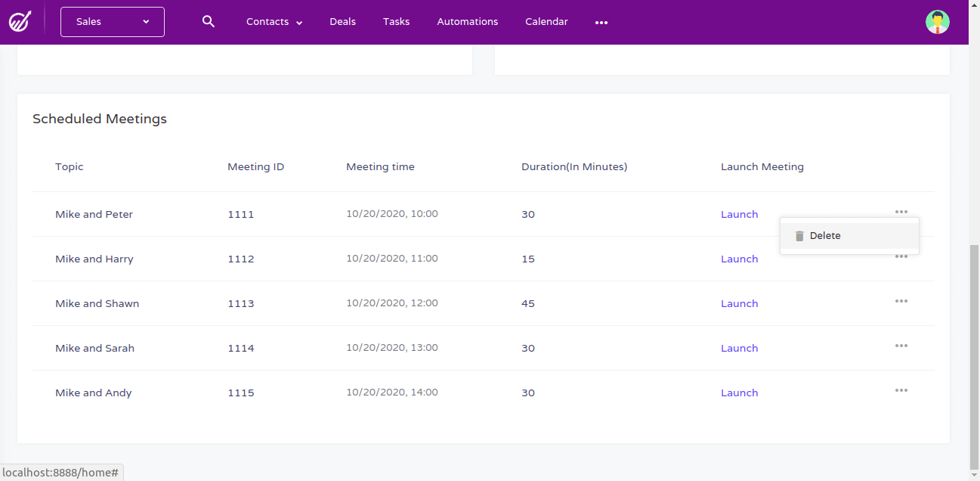Open the Automations page

point(468,22)
